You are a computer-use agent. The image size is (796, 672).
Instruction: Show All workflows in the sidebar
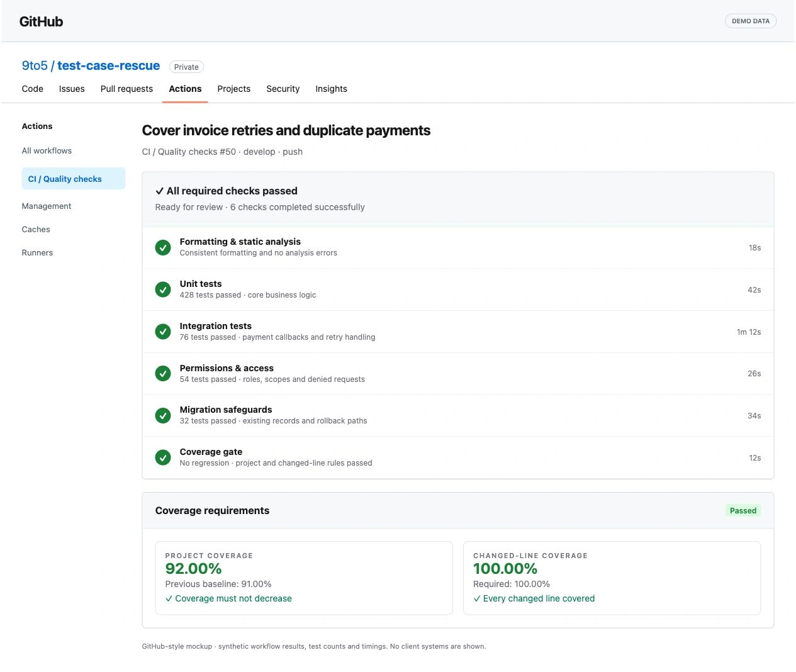[47, 151]
